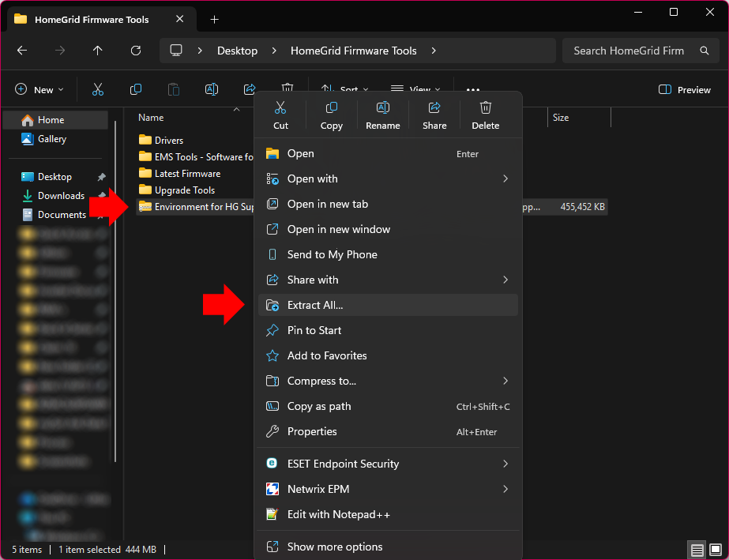Image resolution: width=729 pixels, height=560 pixels.
Task: Select Pin to Start
Action: tap(388, 330)
